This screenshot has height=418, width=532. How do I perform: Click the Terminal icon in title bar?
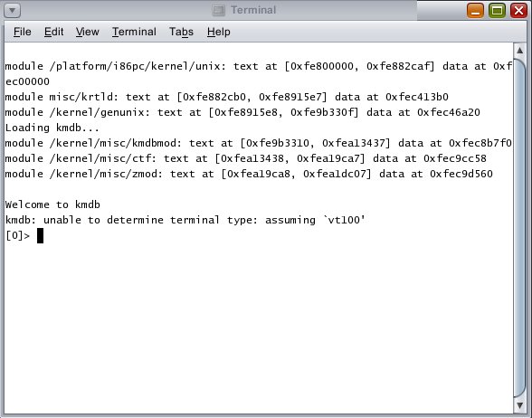(219, 11)
